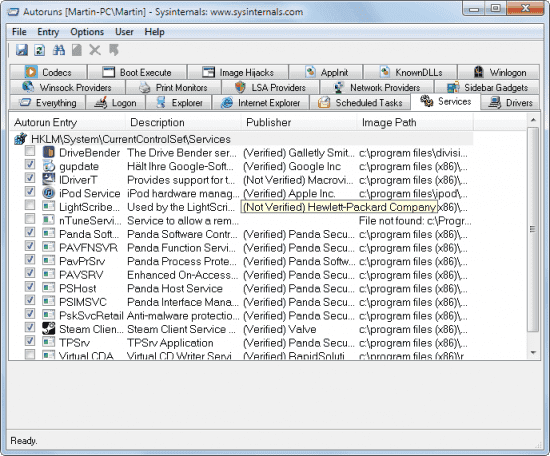Click the iPod Service icon

pos(49,193)
